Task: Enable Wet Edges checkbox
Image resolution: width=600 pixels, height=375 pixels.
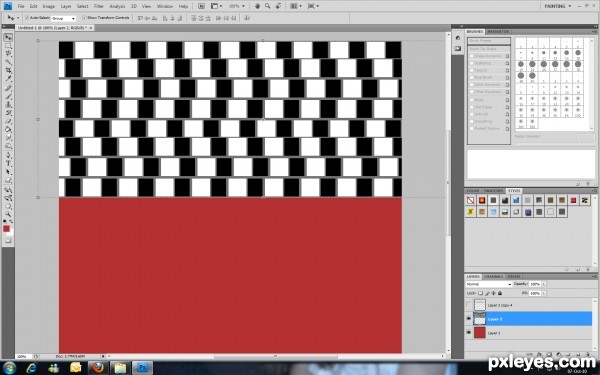Action: coord(471,107)
